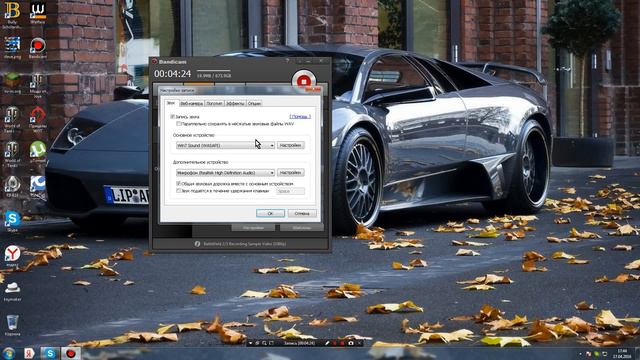Click the Отмена cancel button
Viewport: 640px width, 360px height.
302,213
